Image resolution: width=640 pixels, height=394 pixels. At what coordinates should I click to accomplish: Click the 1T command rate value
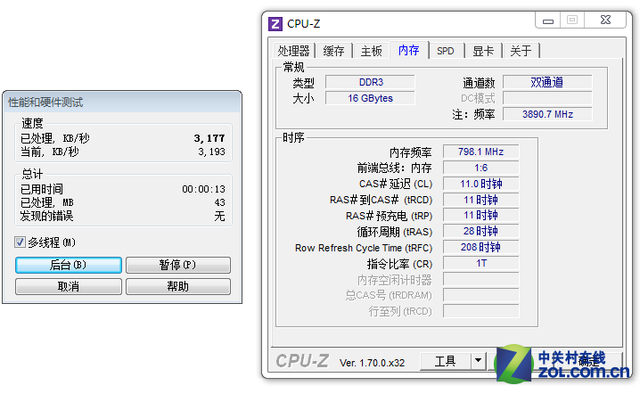[x=481, y=263]
